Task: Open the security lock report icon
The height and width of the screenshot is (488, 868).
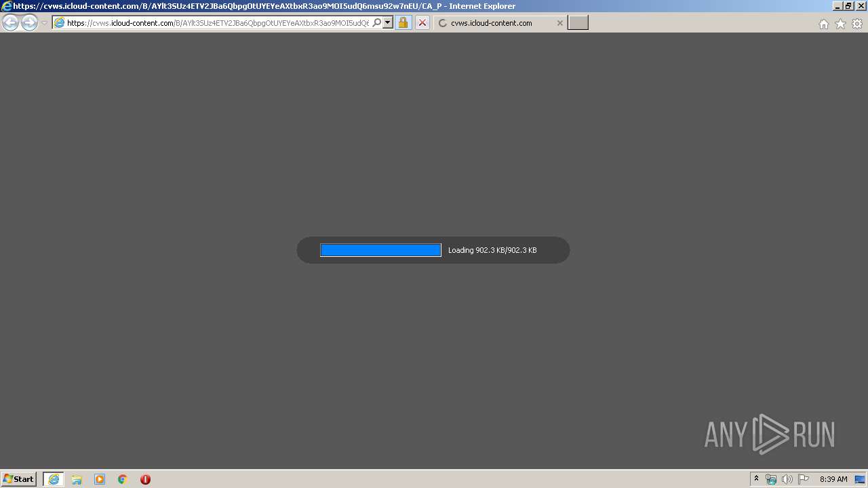Action: 403,23
